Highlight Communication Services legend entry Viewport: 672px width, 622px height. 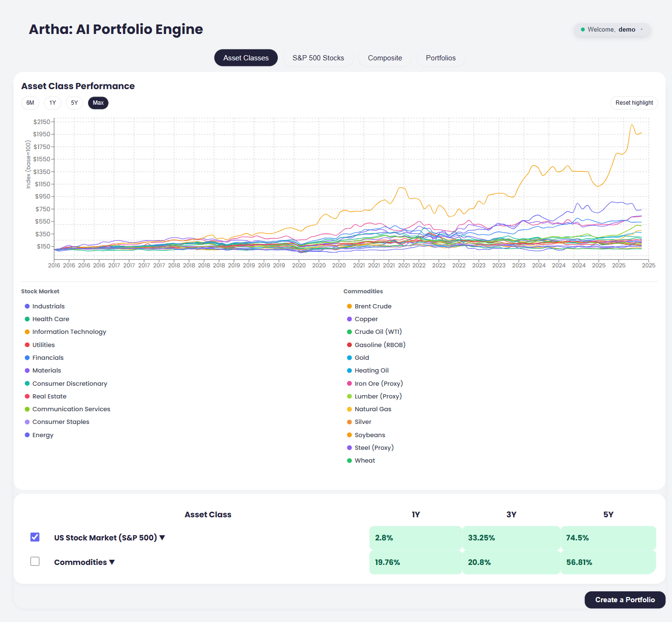[x=67, y=409]
